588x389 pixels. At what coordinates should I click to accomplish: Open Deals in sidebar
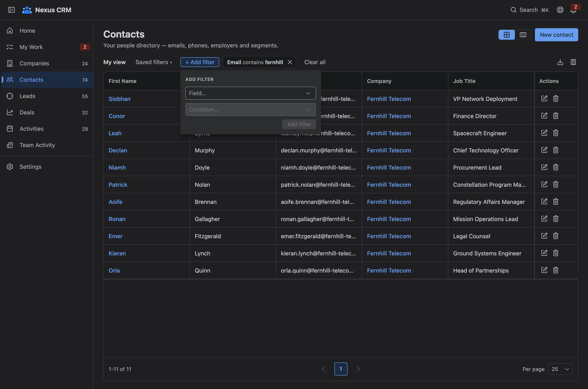tap(47, 112)
